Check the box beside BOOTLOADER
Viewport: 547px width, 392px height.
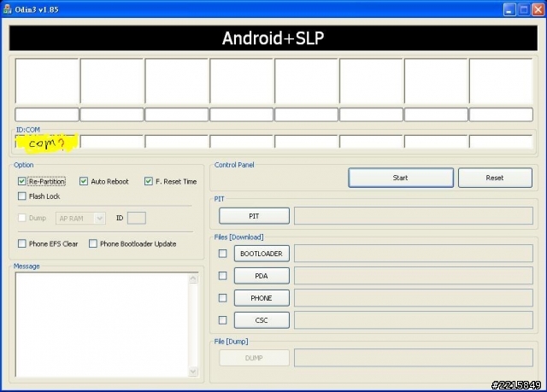[222, 254]
